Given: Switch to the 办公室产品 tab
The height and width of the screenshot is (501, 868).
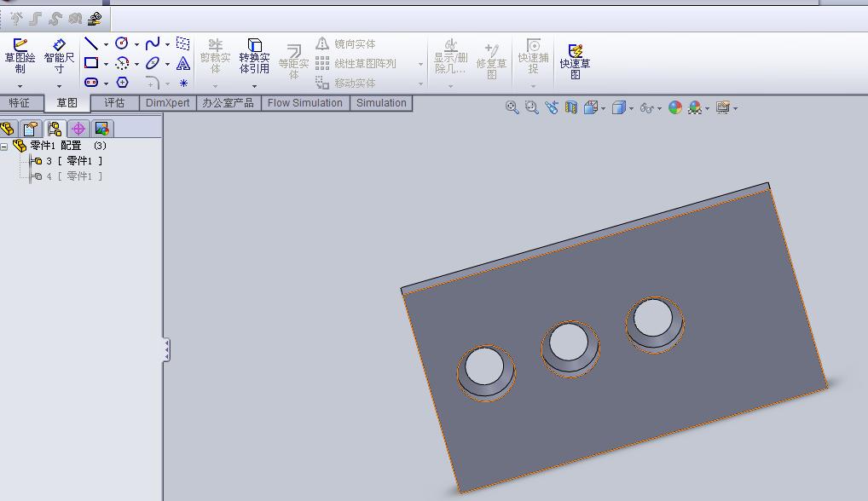Looking at the screenshot, I should pyautogui.click(x=228, y=103).
